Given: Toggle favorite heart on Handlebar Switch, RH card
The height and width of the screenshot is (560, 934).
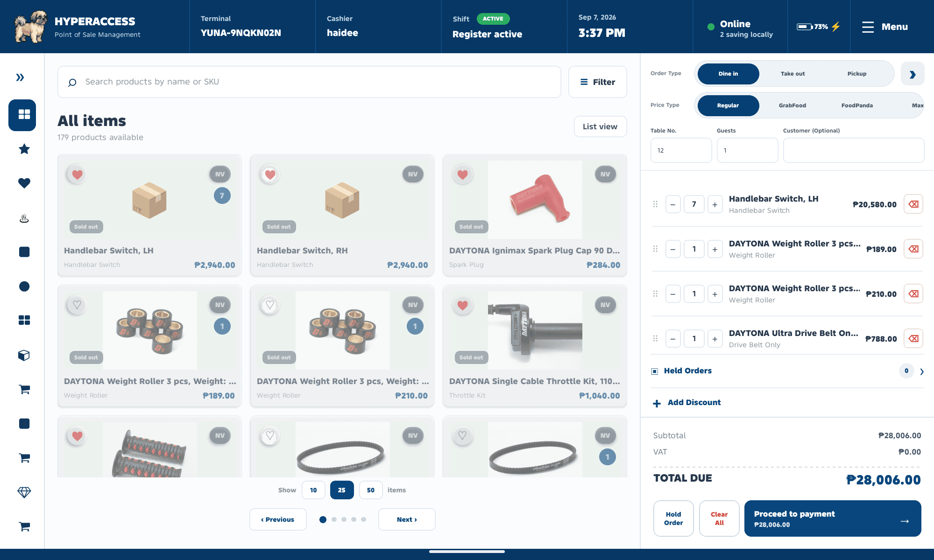Looking at the screenshot, I should 270,175.
